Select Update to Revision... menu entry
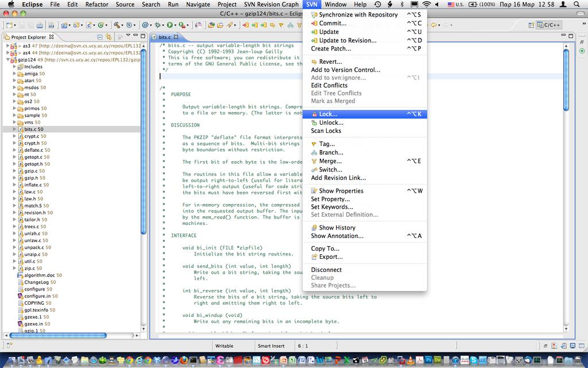This screenshot has height=368, width=588. [x=365, y=41]
